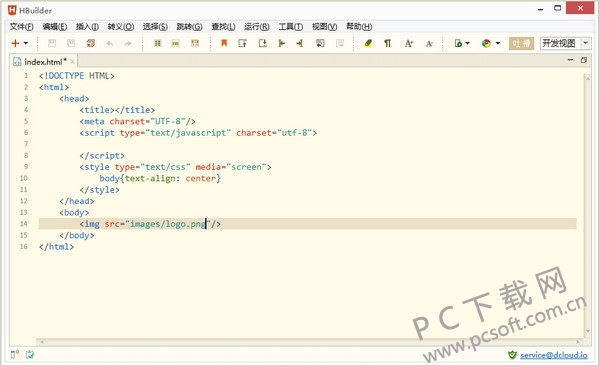Click the closing </script> tag line
This screenshot has height=365, width=599.
pyautogui.click(x=102, y=156)
